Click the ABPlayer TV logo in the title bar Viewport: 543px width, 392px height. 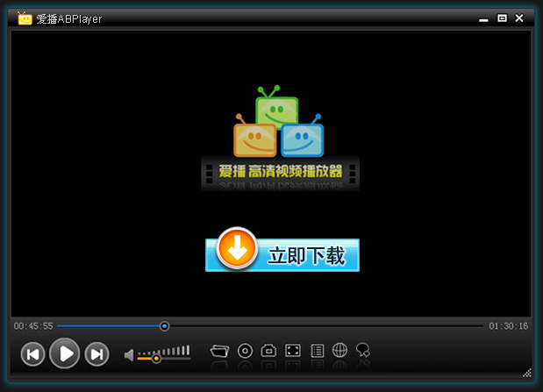click(x=25, y=18)
